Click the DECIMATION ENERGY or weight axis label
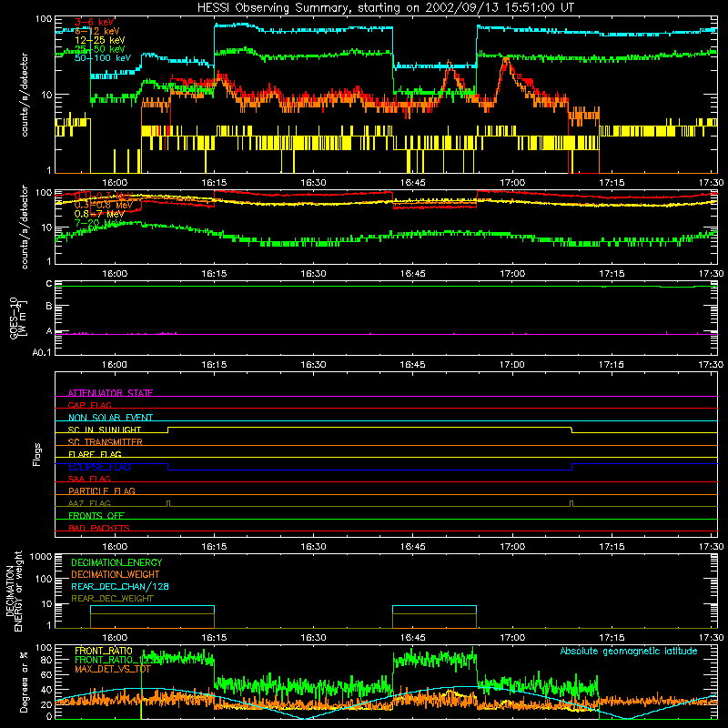 click(14, 591)
